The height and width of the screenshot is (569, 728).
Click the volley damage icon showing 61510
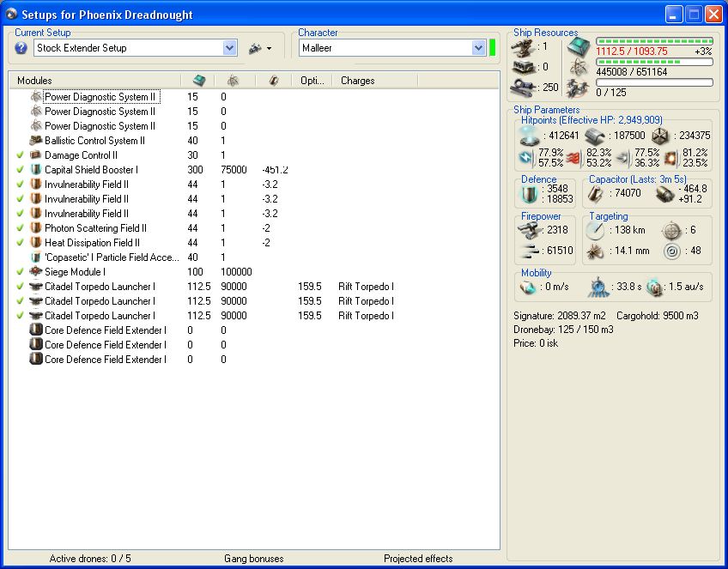tap(530, 251)
